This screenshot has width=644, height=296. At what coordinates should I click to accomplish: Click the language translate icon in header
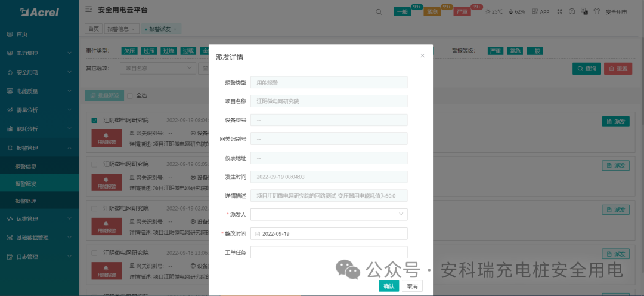pyautogui.click(x=584, y=11)
